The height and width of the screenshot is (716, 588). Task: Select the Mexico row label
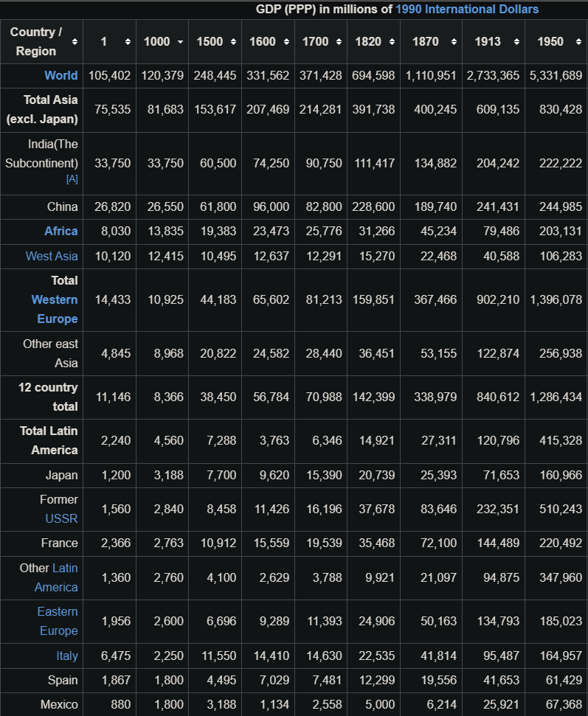[59, 705]
